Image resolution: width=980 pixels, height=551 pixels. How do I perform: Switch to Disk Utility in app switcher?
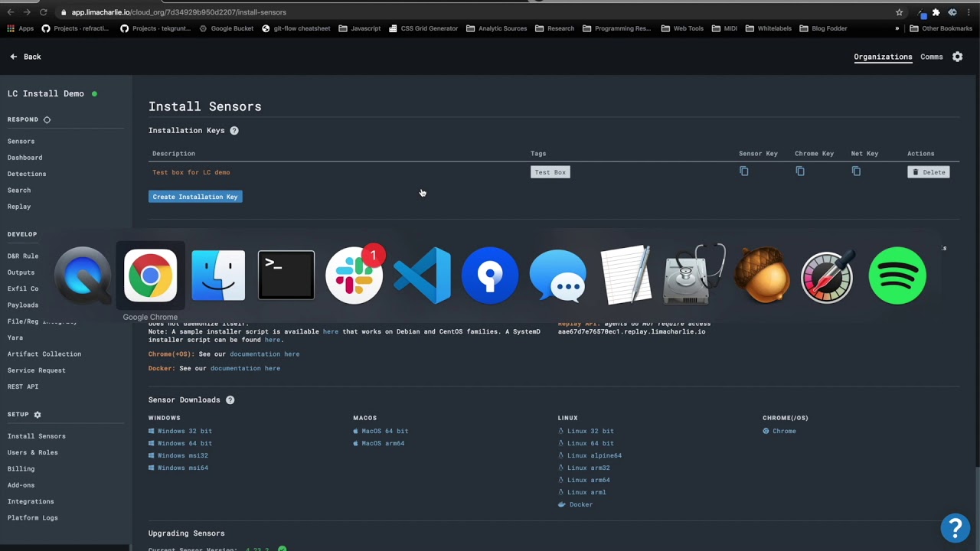pos(694,275)
